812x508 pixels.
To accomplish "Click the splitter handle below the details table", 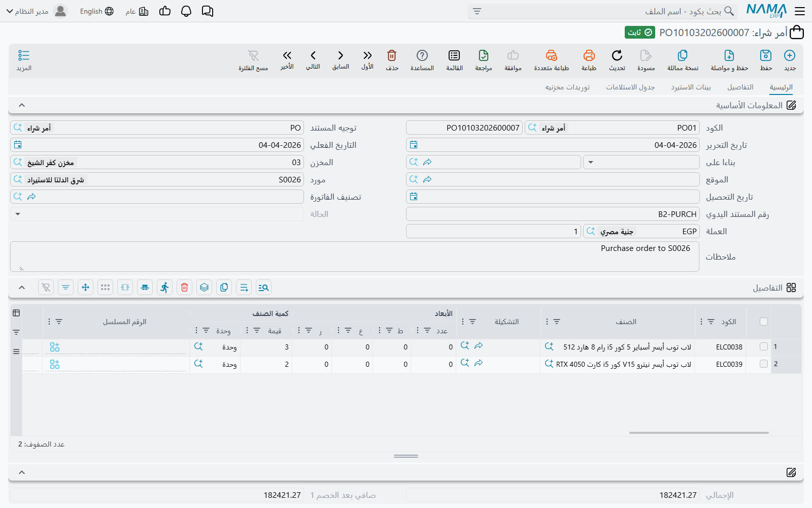I will [x=406, y=456].
